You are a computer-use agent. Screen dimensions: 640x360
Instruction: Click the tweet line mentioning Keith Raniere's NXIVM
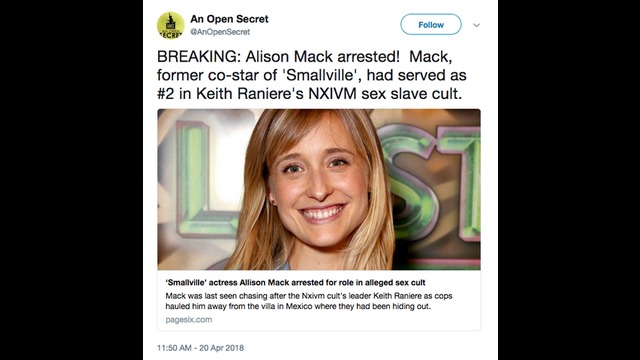coord(310,94)
